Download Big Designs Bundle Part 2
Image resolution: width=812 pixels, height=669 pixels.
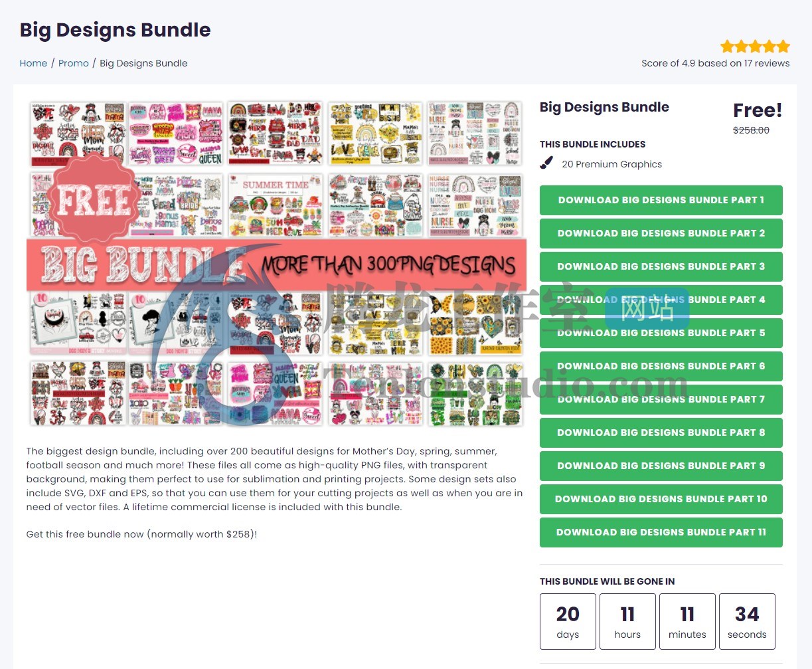[661, 233]
